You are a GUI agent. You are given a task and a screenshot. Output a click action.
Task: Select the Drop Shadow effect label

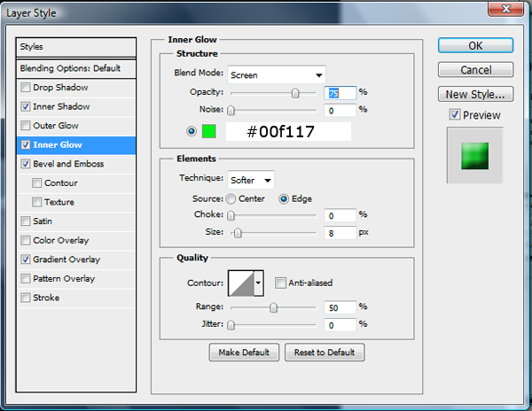(x=60, y=88)
